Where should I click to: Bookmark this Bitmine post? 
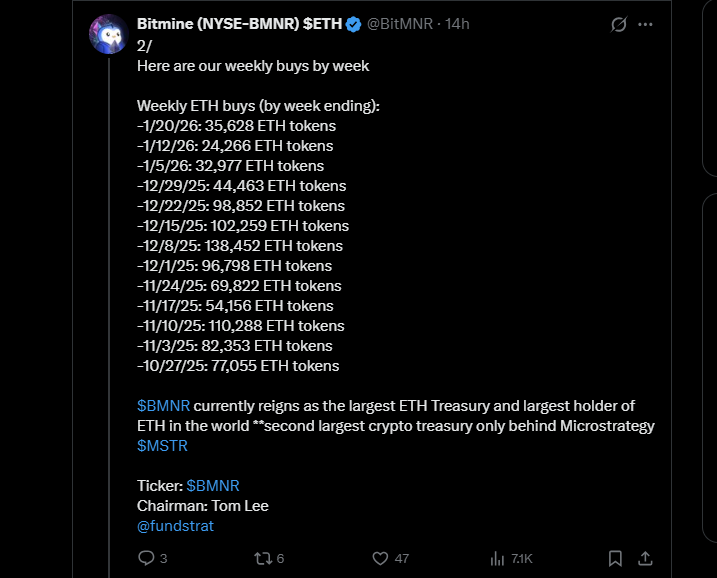(616, 557)
